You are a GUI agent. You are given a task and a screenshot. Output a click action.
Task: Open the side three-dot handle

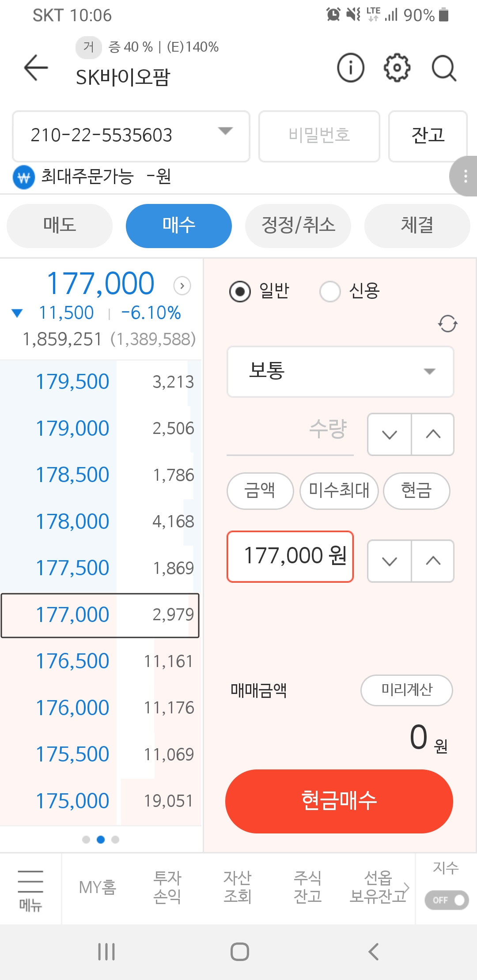[x=464, y=176]
